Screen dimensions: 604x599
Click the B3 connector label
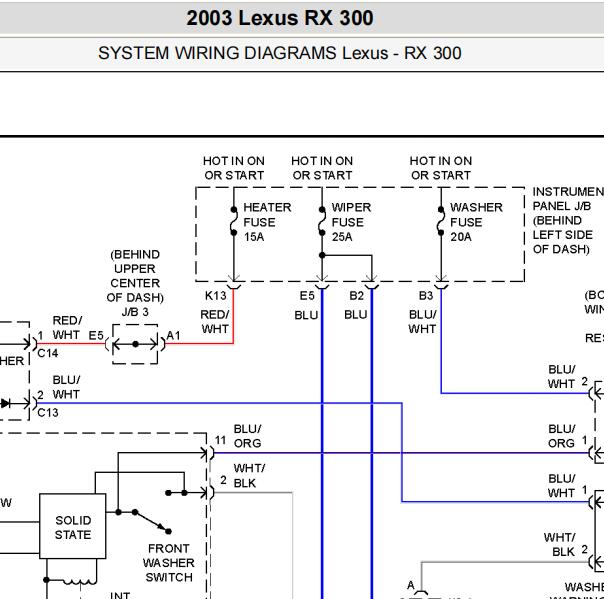pos(426,296)
